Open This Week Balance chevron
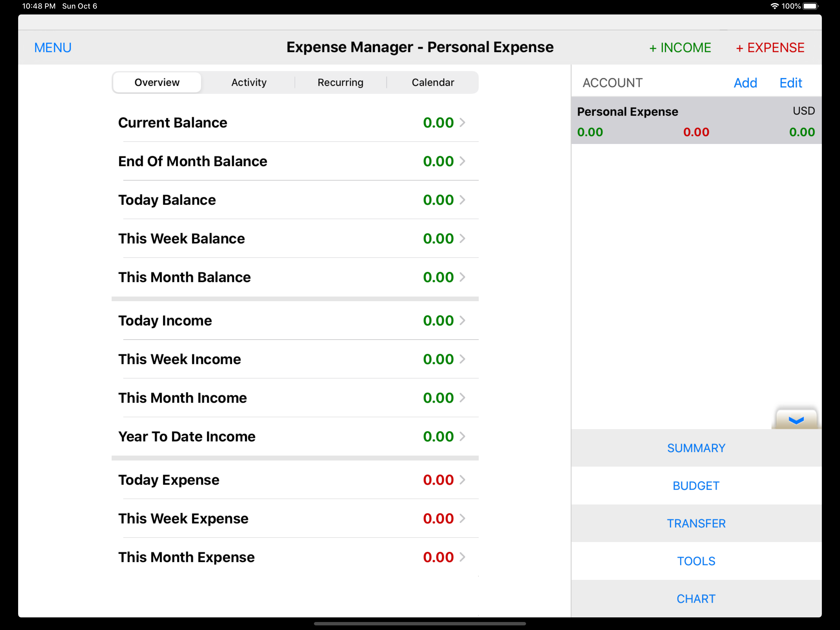Image resolution: width=840 pixels, height=630 pixels. pos(462,238)
